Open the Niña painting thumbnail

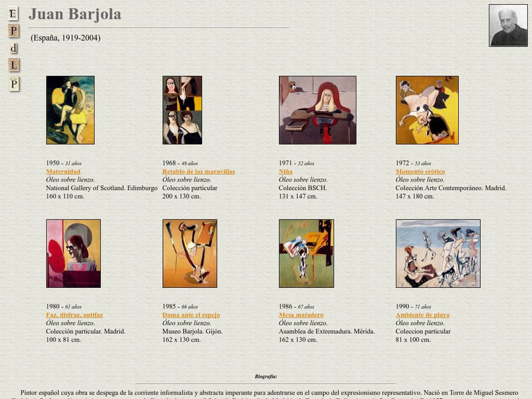(318, 110)
